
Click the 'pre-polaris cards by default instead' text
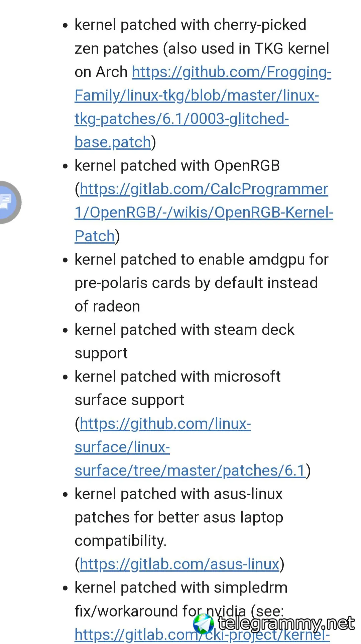tap(196, 283)
